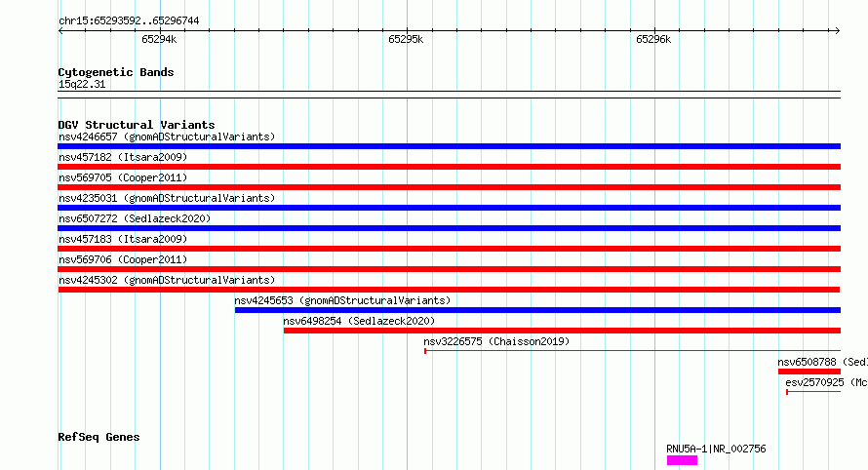Screen dimensions: 868x470
Task: Select nsv4245302 (gnomADStructuralVariants) label
Action: point(167,280)
